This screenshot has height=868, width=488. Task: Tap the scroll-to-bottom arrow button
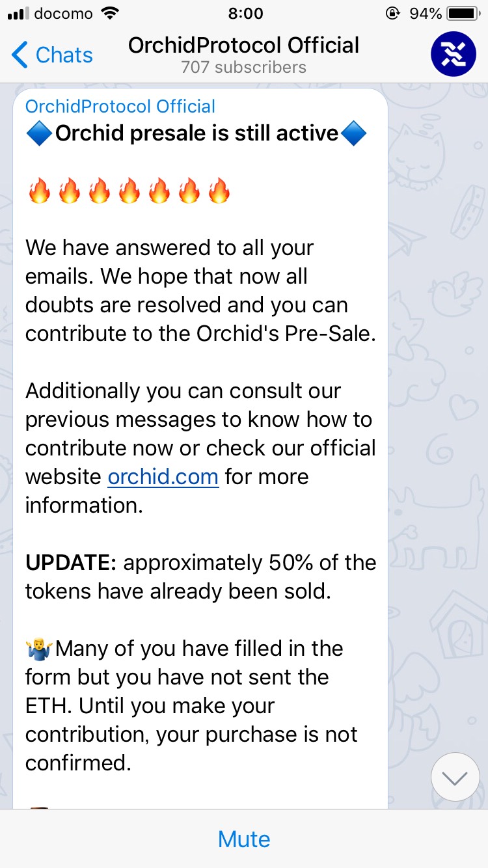coord(455,777)
